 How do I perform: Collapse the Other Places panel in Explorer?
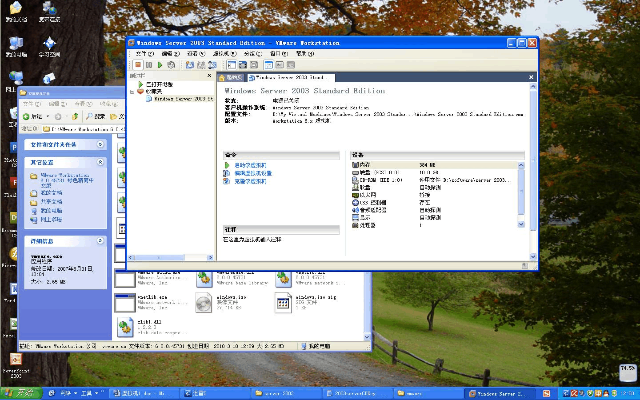(99, 161)
